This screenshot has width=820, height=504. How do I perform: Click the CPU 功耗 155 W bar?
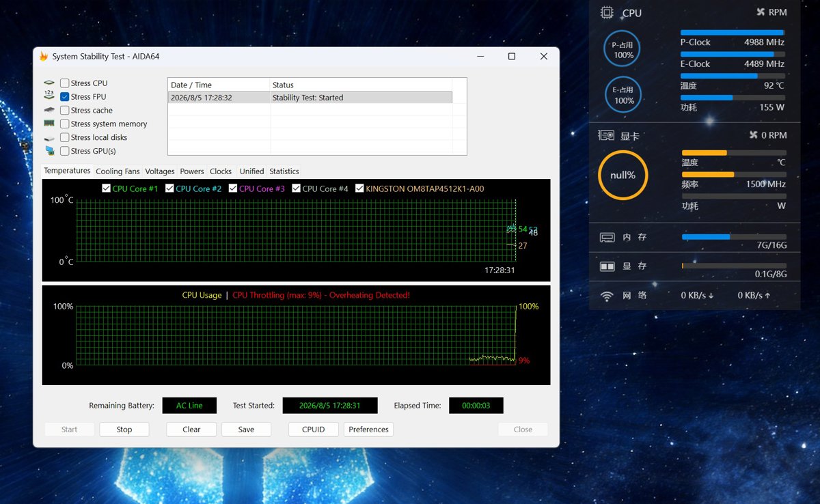[x=733, y=98]
